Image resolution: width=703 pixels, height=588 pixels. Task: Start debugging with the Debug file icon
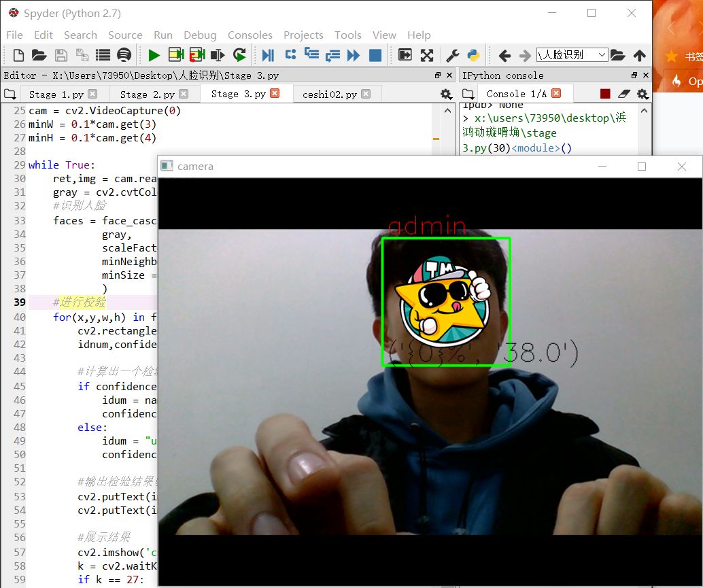click(268, 56)
